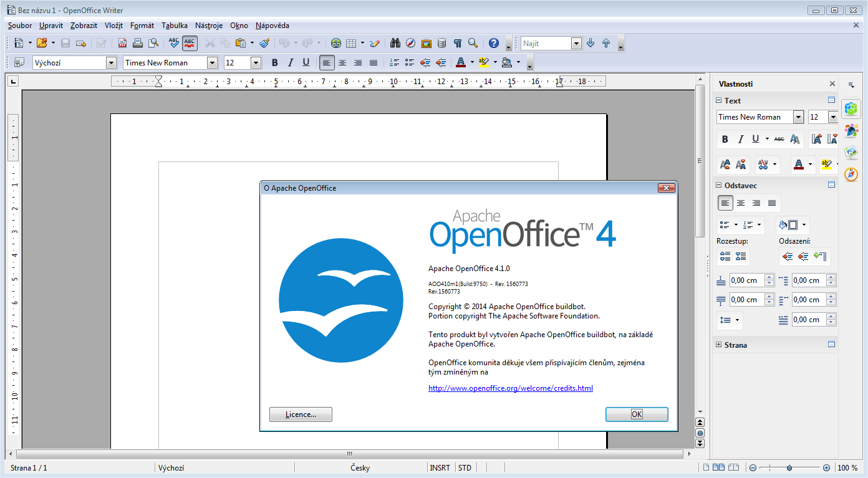Set Align Left in formatting toolbar
This screenshot has width=868, height=478.
pyautogui.click(x=327, y=62)
